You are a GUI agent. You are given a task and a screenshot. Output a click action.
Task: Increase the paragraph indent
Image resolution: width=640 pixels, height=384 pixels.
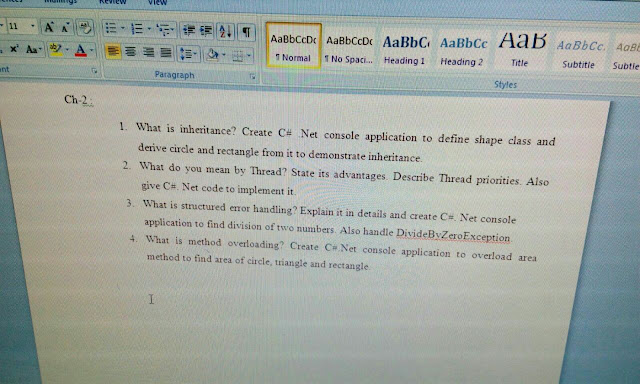tap(206, 31)
